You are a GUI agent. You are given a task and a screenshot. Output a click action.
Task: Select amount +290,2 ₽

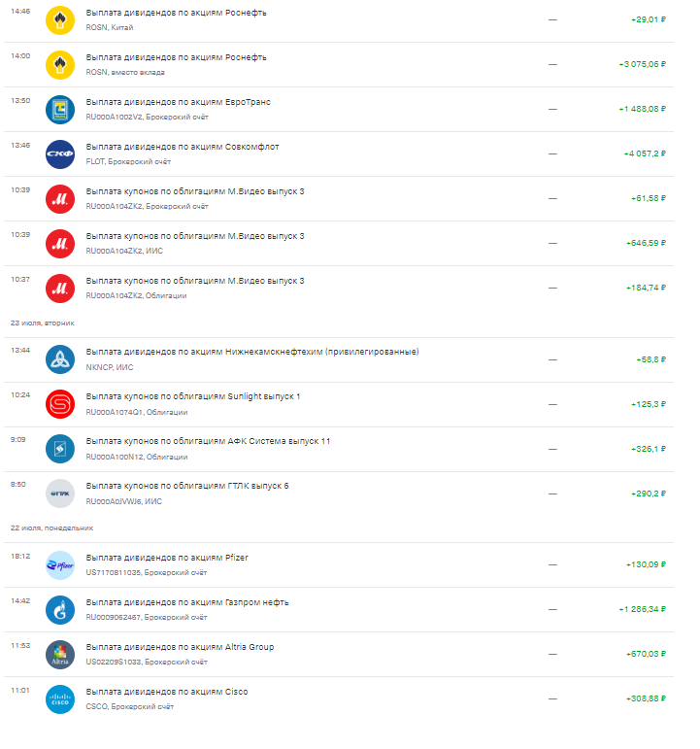coord(649,494)
